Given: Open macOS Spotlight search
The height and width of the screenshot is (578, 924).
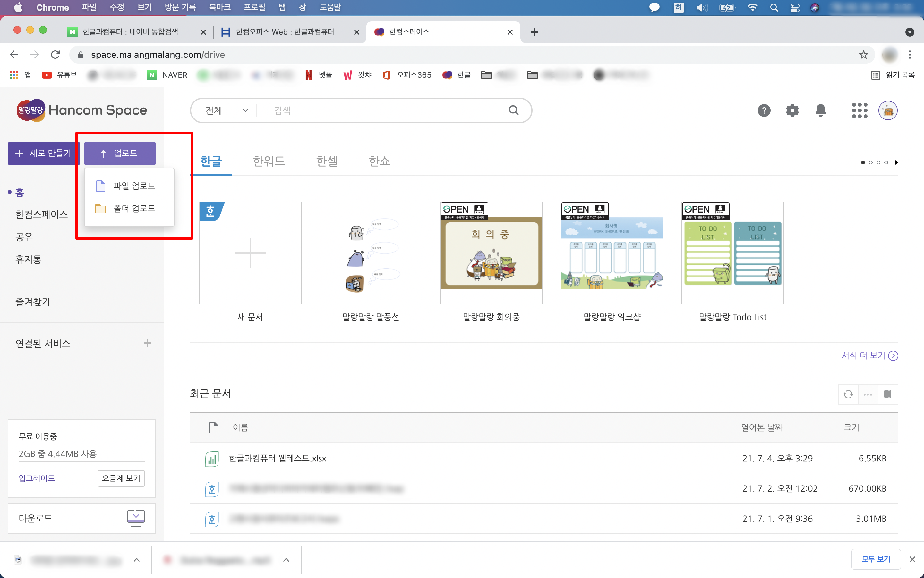Looking at the screenshot, I should [774, 8].
